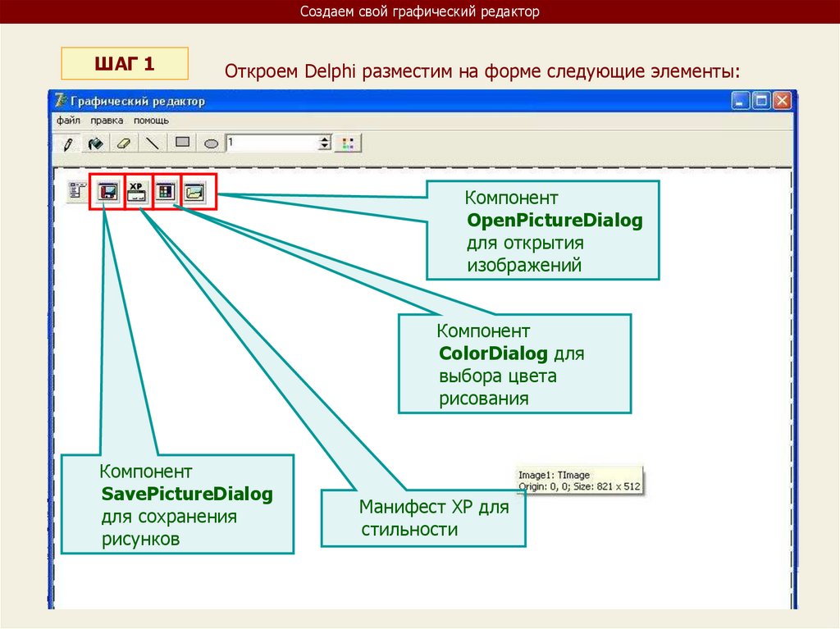This screenshot has width=840, height=629.
Task: Click the Манифест XP для стильности text
Action: [x=434, y=518]
